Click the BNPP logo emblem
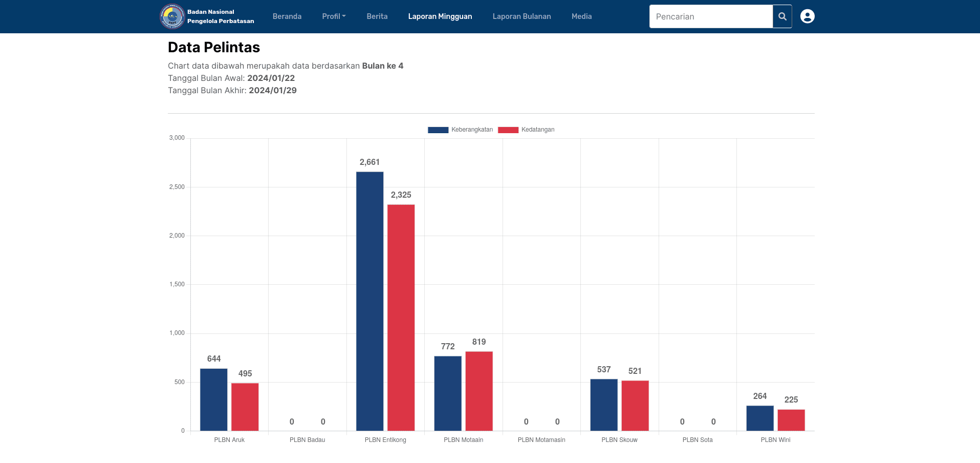This screenshot has height=463, width=980. 172,16
